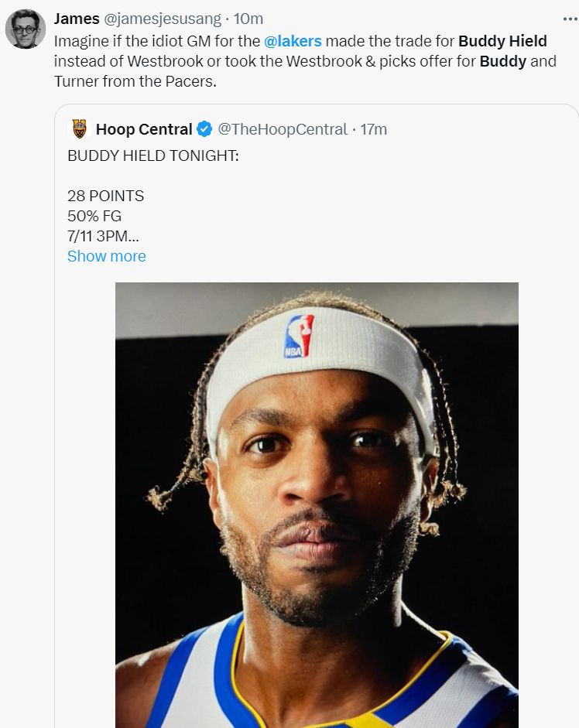Click 'Turner from the Pacers' text
The width and height of the screenshot is (579, 728).
[x=133, y=80]
